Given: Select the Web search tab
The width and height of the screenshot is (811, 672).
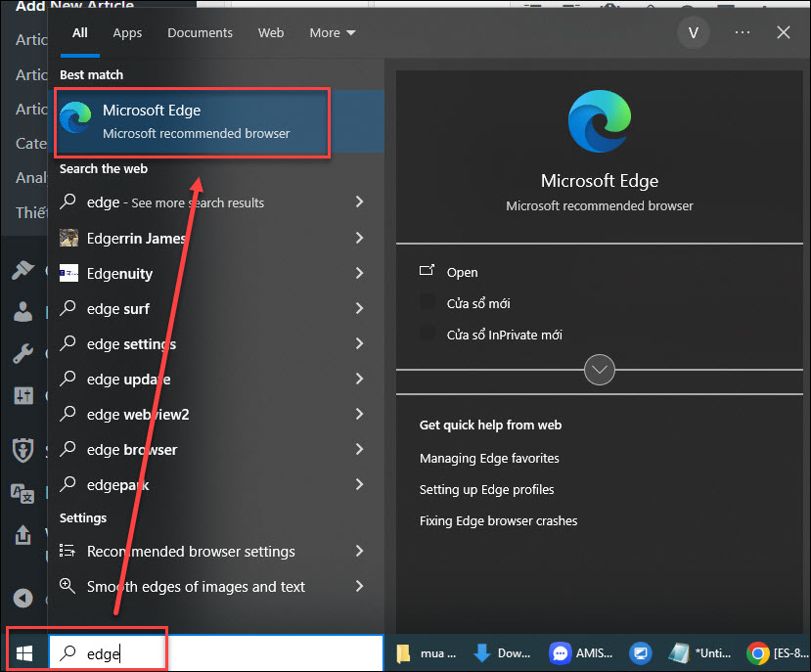Looking at the screenshot, I should [x=271, y=32].
